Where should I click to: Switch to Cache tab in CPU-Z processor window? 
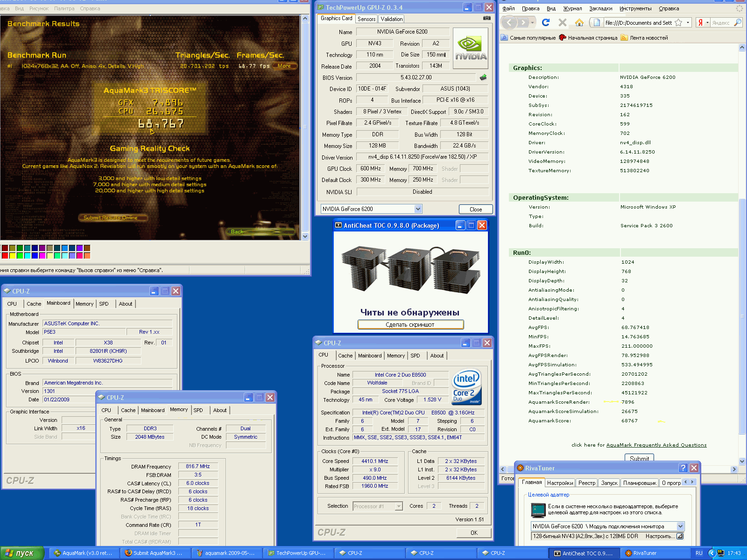coord(345,356)
